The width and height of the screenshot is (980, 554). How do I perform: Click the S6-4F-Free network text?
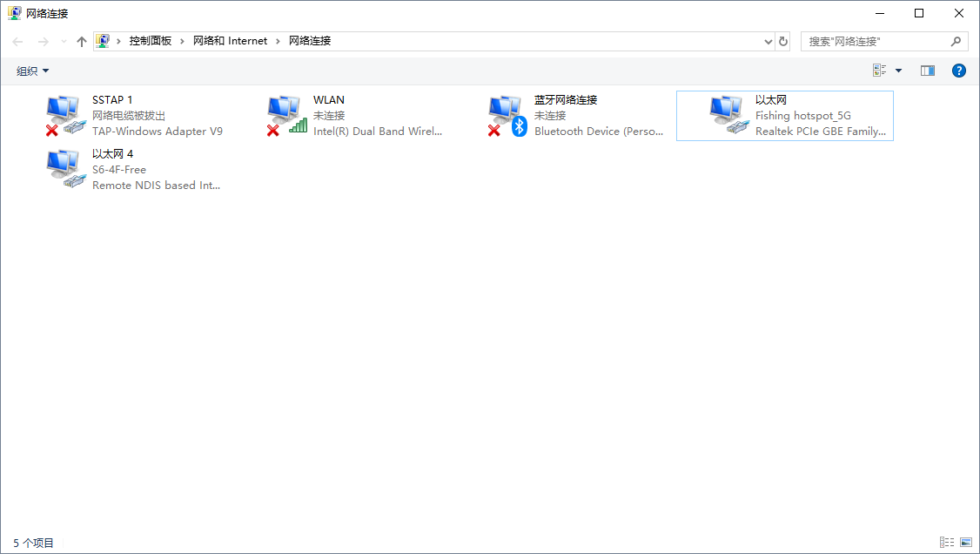(118, 170)
